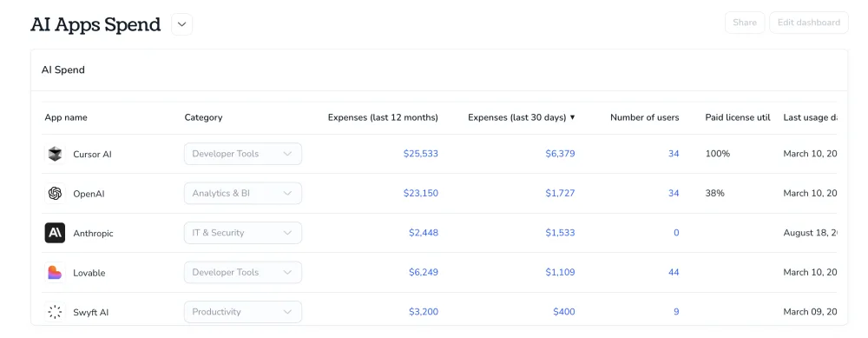Click the Anthropic app logo
This screenshot has width=868, height=338.
pos(55,233)
